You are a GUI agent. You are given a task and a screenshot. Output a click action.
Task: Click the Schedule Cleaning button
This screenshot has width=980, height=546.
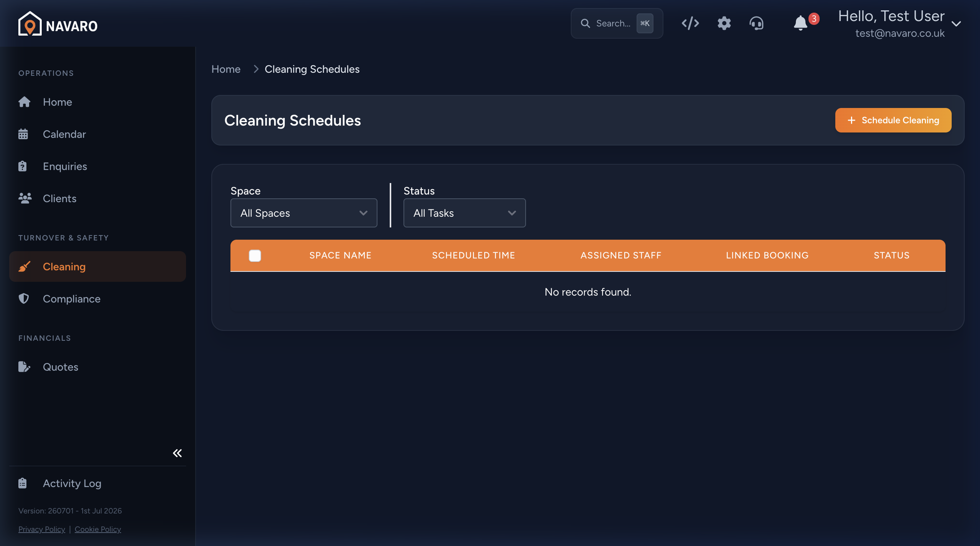[x=893, y=120]
